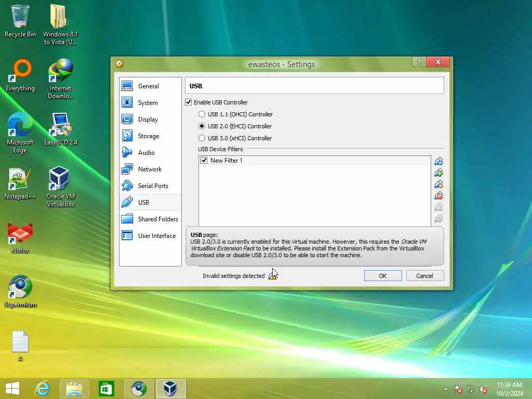Open User Interface settings page
The width and height of the screenshot is (532, 399).
(150, 235)
